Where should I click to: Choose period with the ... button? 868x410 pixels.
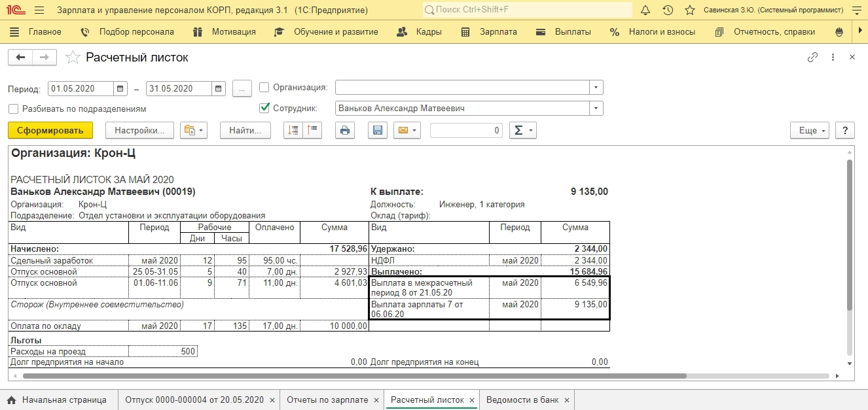click(x=242, y=88)
